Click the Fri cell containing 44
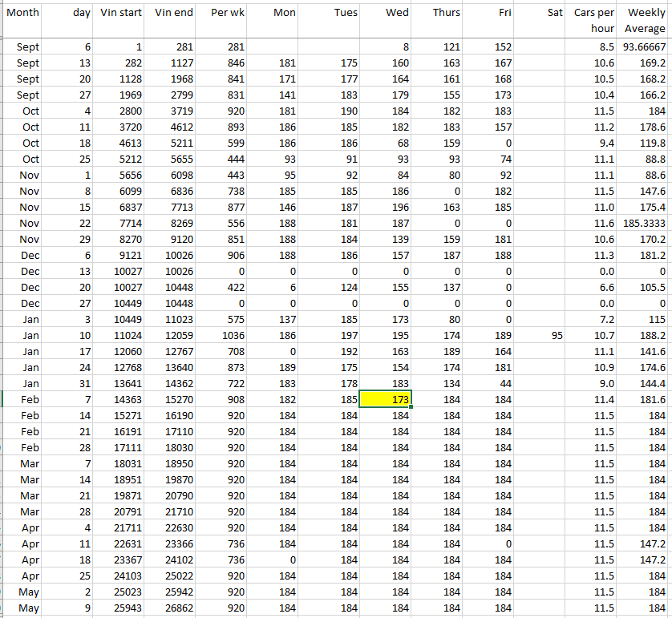This screenshot has width=672, height=618. click(488, 383)
